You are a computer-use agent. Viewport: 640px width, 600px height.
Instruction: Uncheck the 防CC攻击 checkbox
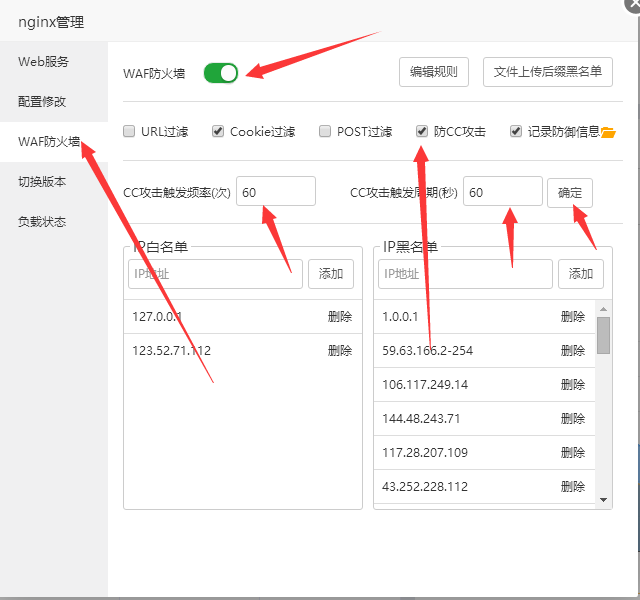(x=422, y=131)
